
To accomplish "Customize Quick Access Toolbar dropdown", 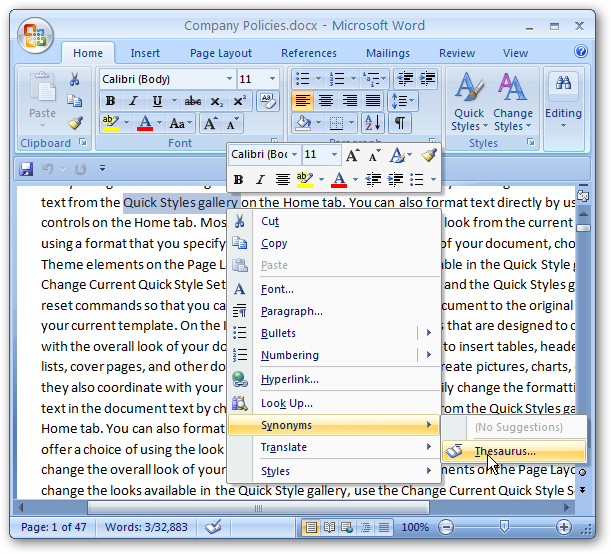I will point(102,168).
